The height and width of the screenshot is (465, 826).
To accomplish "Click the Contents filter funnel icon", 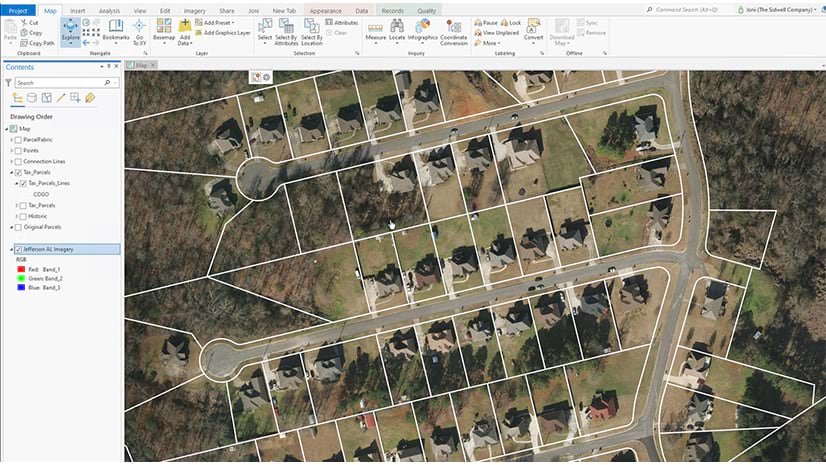I will pos(8,83).
